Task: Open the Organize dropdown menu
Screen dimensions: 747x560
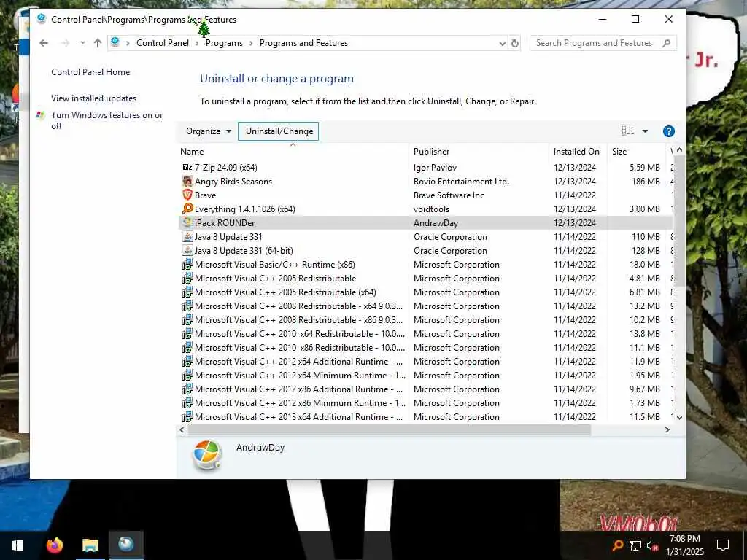Action: (x=208, y=131)
